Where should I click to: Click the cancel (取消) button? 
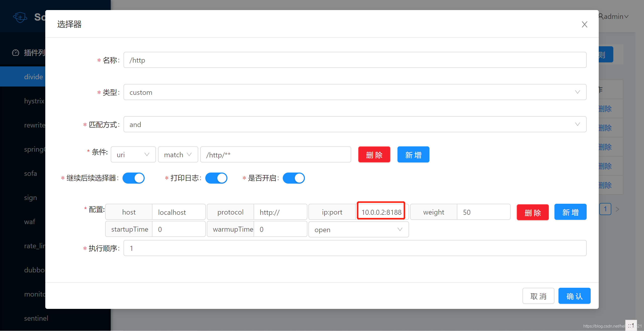[x=538, y=296]
